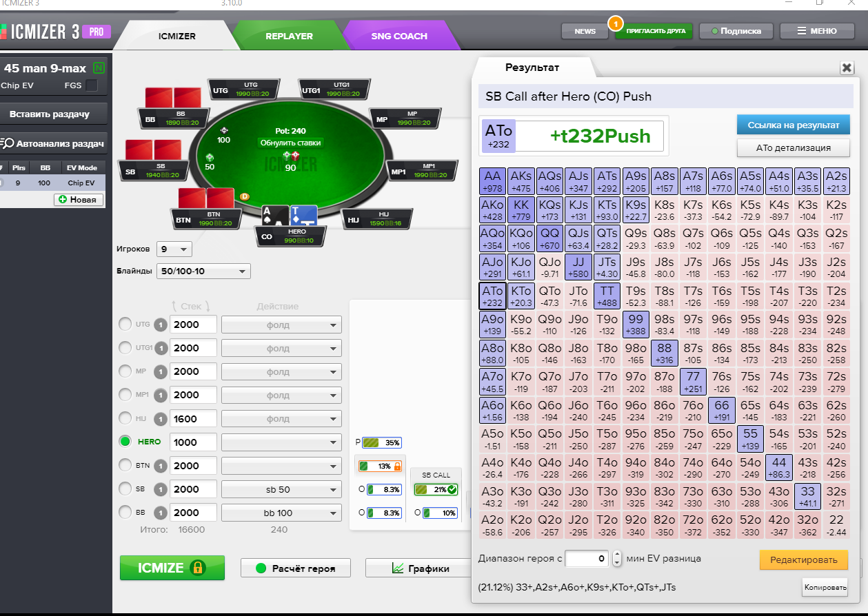Image resolution: width=868 pixels, height=616 pixels.
Task: Select SB as hero radio button
Action: click(125, 489)
